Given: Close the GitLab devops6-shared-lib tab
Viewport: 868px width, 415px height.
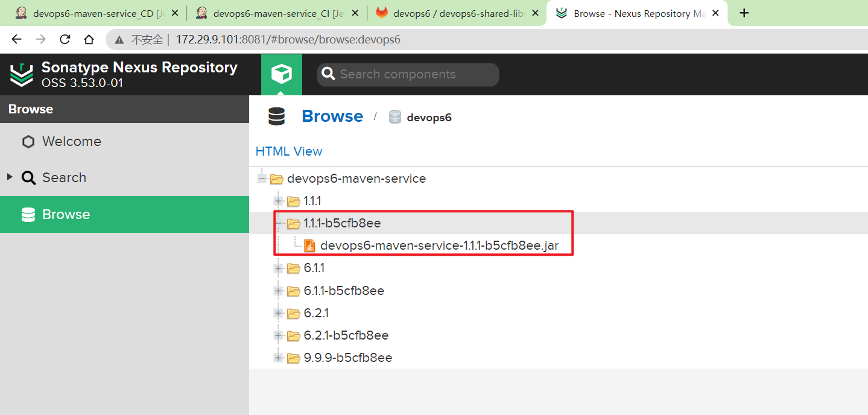Looking at the screenshot, I should point(535,13).
